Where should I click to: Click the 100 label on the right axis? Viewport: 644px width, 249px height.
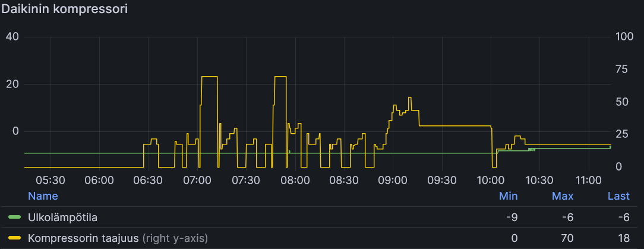624,37
